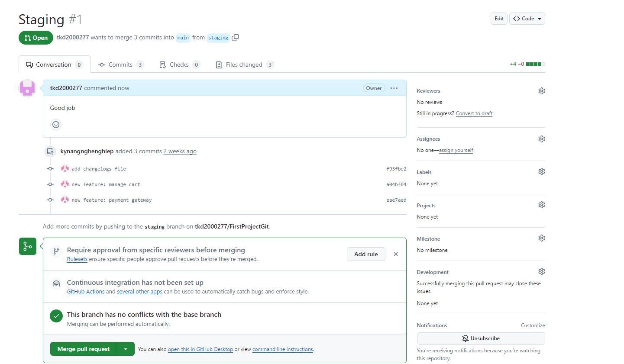Screen dimensions: 624x364
Task: Open the Code dropdown button
Action: tap(527, 19)
